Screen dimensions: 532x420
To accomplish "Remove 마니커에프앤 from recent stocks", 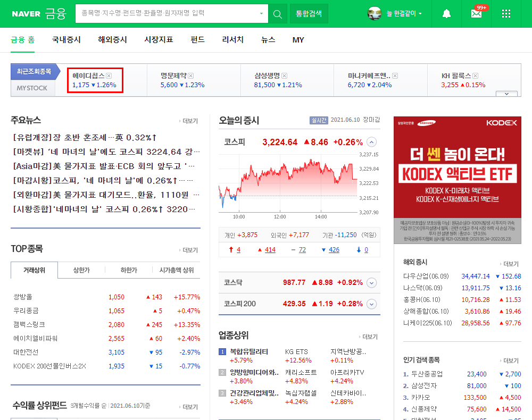I will point(395,75).
